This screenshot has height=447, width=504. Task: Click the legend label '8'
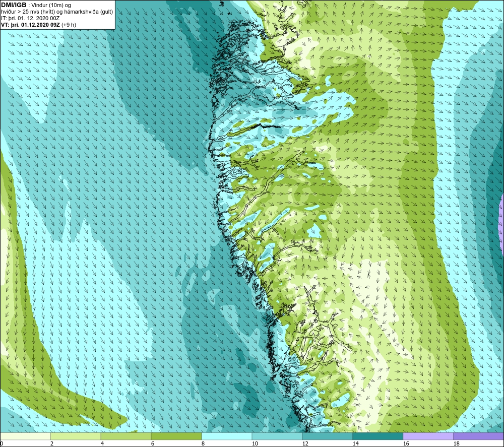tap(203, 443)
